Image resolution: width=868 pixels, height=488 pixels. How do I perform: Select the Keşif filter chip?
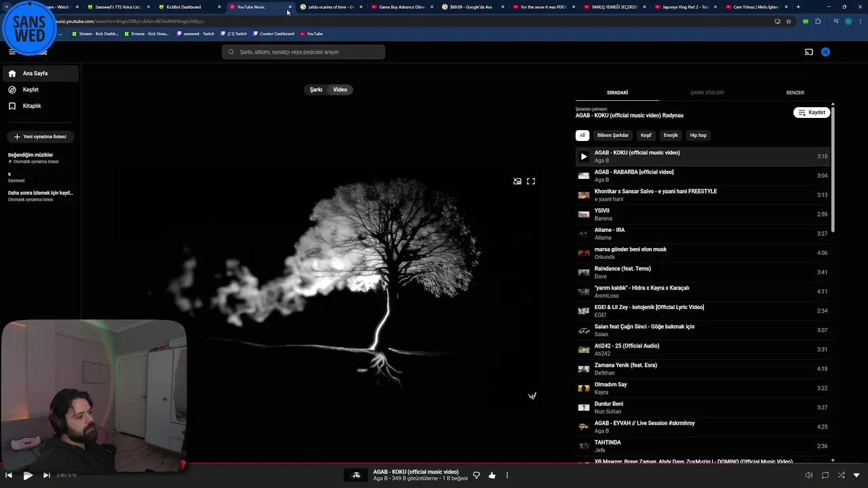click(x=646, y=135)
